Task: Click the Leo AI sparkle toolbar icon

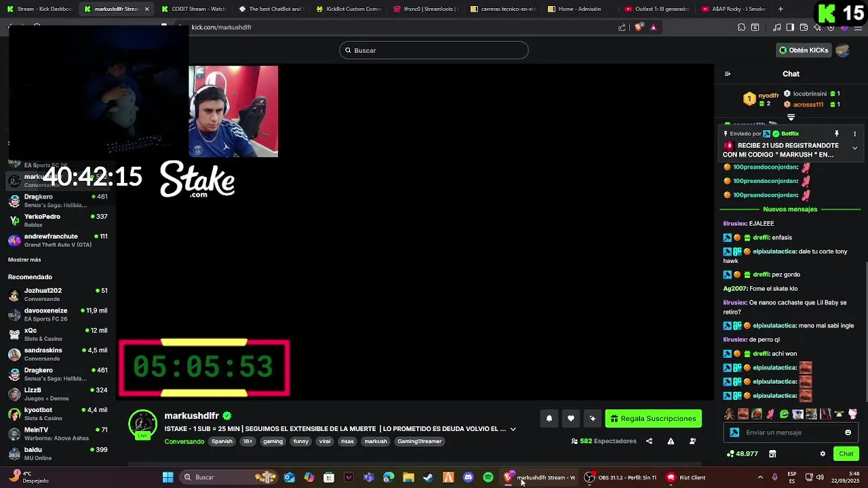Action: pos(817,27)
